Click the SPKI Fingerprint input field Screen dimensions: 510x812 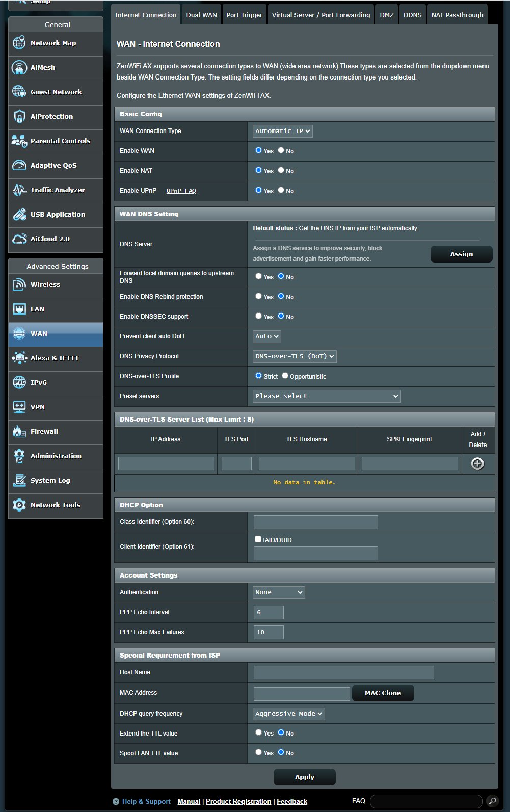[410, 463]
